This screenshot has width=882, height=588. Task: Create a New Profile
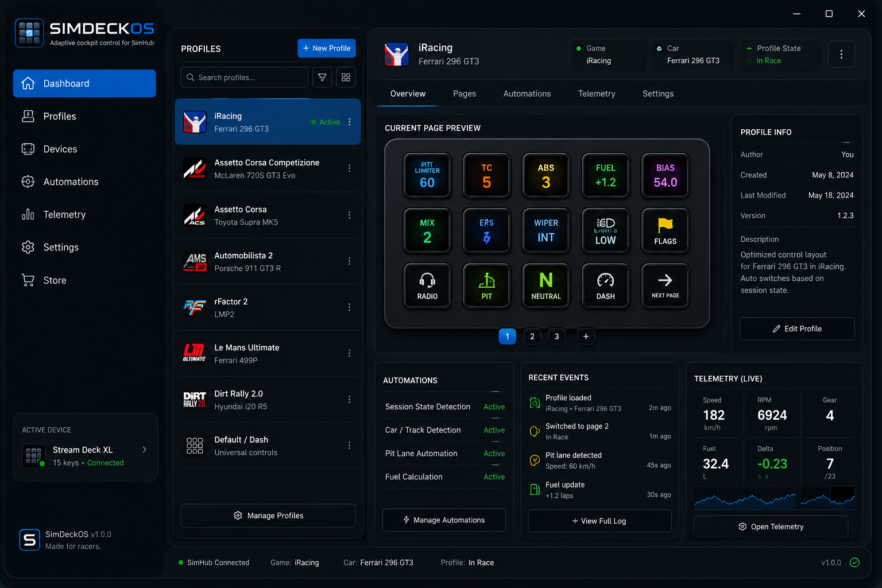[327, 48]
